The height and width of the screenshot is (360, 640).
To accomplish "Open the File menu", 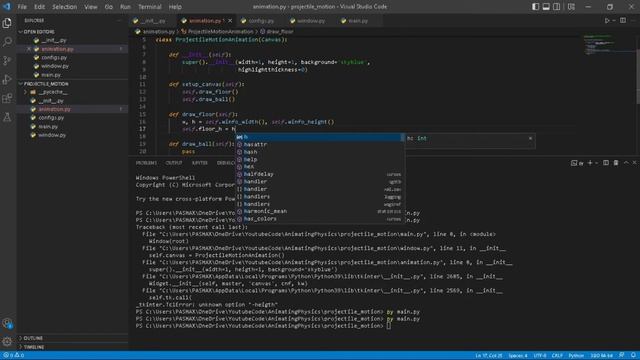I will click(22, 7).
